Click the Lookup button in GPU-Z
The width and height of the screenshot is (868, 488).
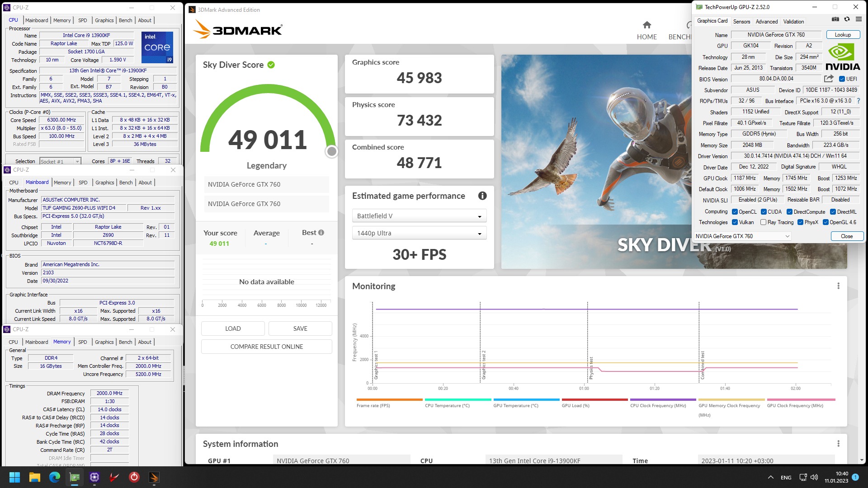pos(843,35)
